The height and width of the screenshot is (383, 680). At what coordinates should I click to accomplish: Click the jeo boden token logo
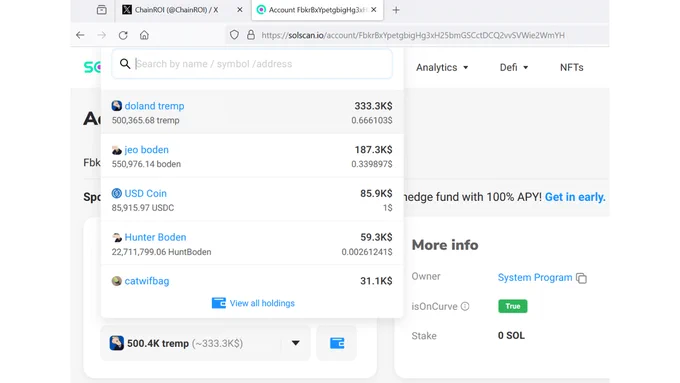tap(117, 150)
